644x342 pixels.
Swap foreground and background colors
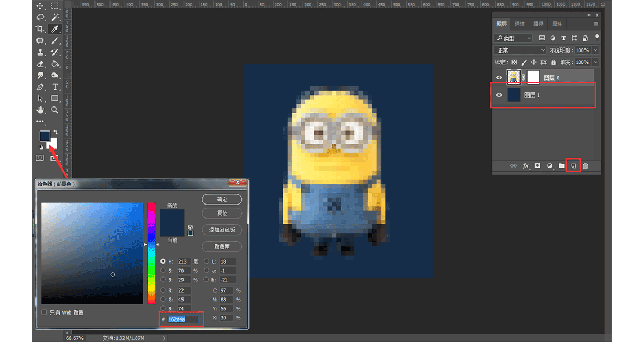point(56,132)
